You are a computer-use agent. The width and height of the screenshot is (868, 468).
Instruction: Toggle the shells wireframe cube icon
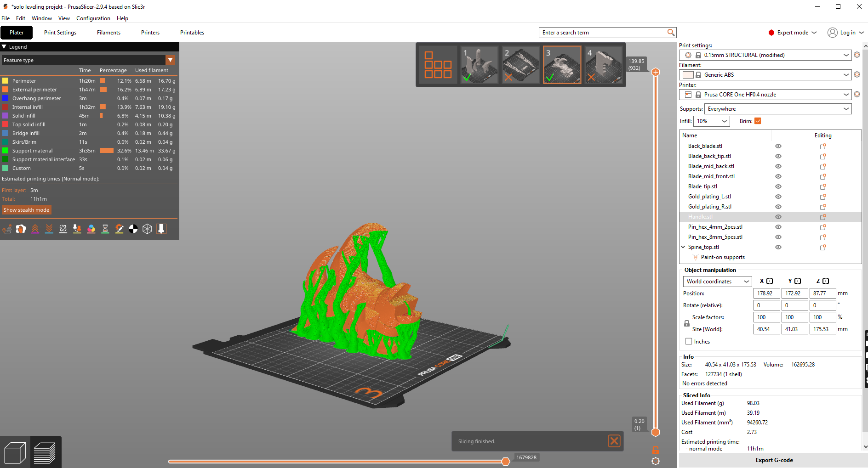147,229
